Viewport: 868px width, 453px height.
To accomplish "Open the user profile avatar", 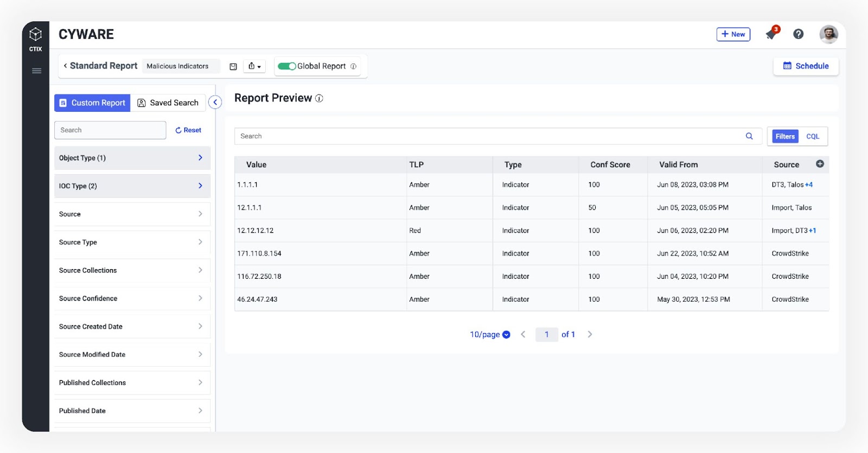I will click(828, 34).
